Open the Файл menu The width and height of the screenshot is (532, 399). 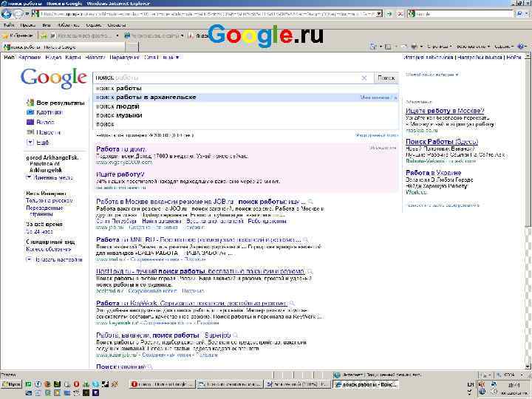tap(9, 25)
